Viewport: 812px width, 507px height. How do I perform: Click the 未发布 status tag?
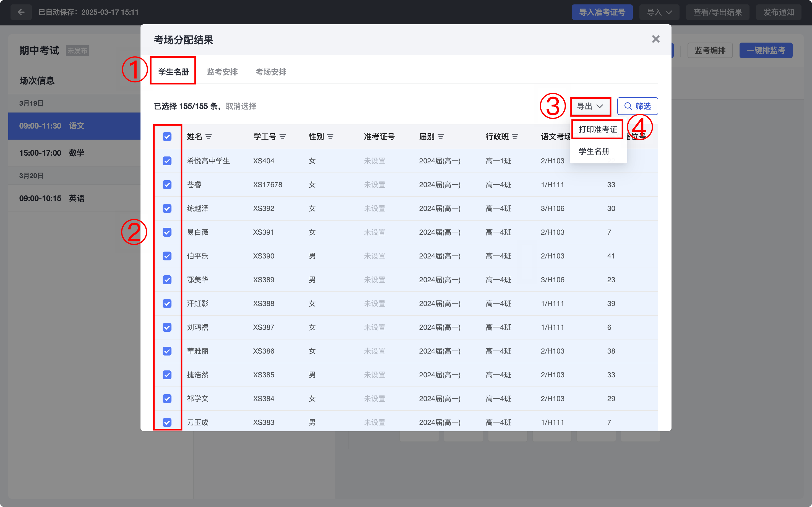pos(77,51)
